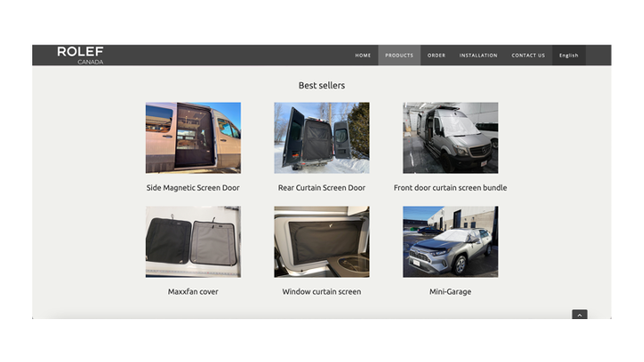
Task: Open the Rear Curtain Screen Door photo
Action: 322,138
